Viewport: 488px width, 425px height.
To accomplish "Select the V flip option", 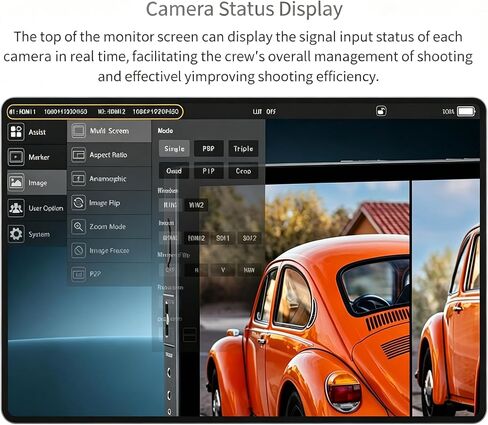I will (223, 270).
